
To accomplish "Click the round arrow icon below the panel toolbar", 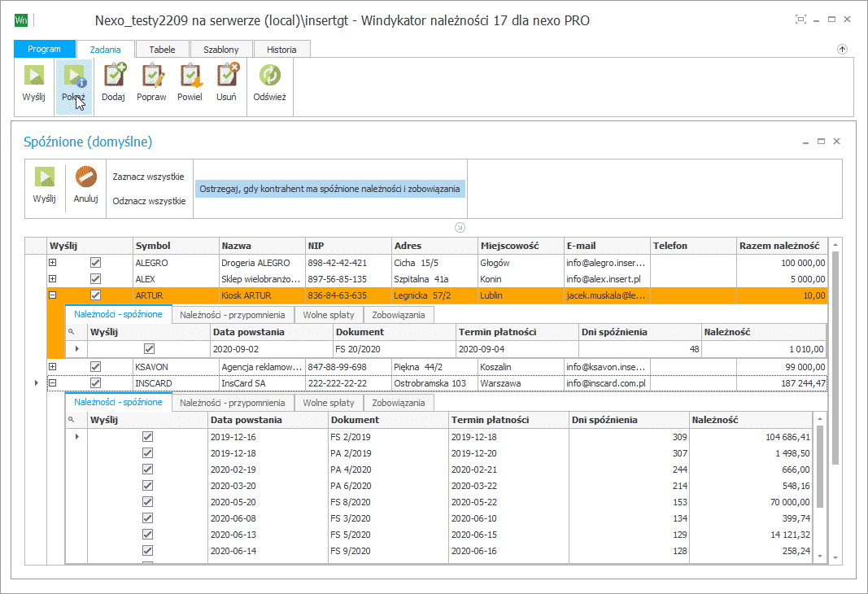I will (460, 227).
